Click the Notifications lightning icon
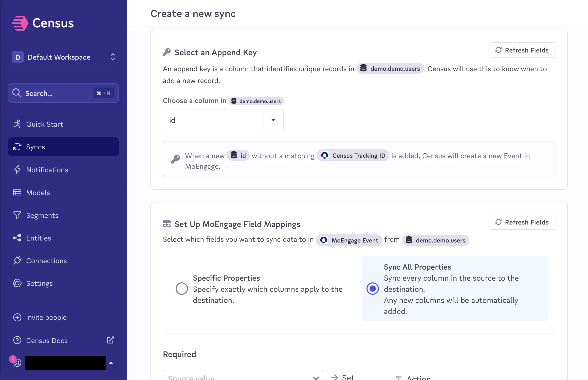This screenshot has height=380, width=588. point(17,170)
